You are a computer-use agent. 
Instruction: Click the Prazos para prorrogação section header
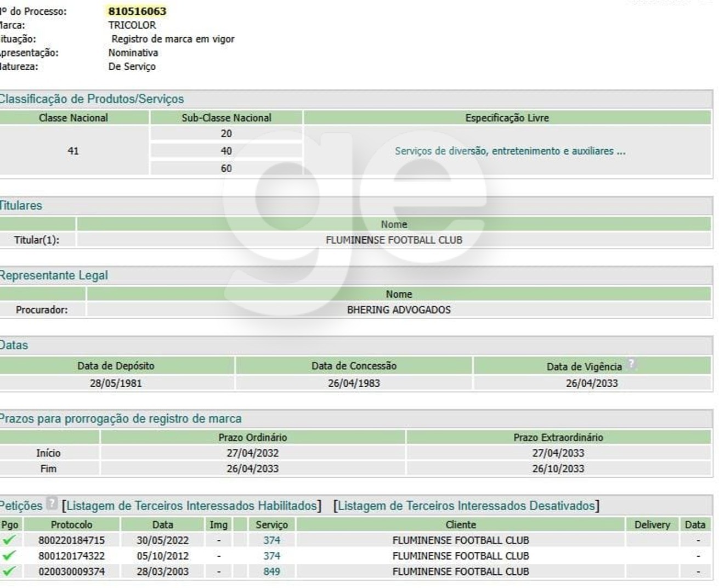(120, 419)
